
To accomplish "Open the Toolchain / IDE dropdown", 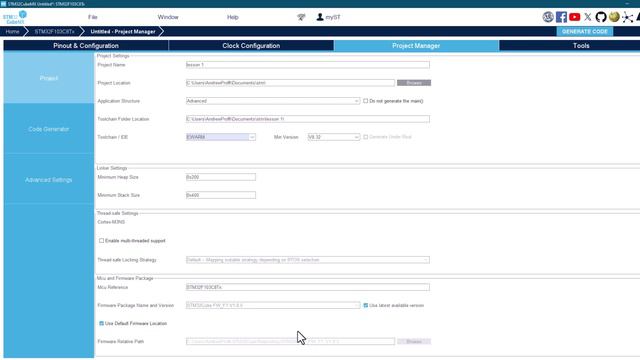I will (221, 137).
